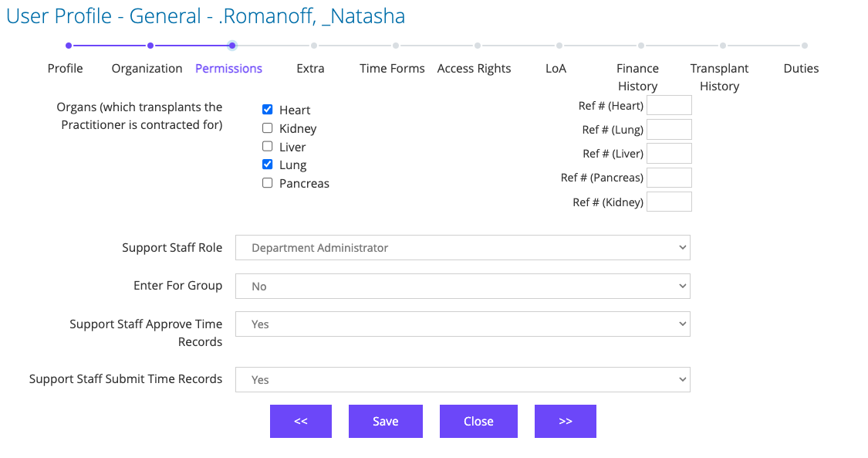Select the Permissions step label
Screen dimensions: 868x458
tap(228, 68)
